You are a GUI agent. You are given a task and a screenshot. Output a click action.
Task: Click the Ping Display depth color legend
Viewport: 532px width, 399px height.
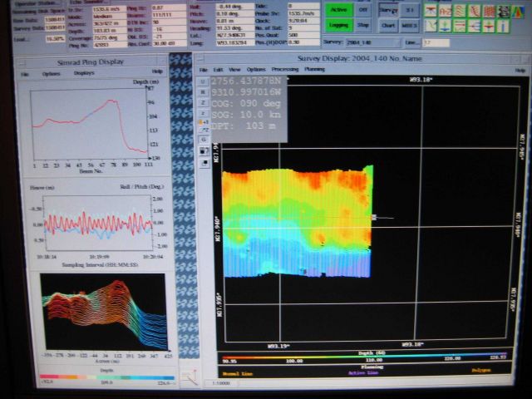point(107,377)
